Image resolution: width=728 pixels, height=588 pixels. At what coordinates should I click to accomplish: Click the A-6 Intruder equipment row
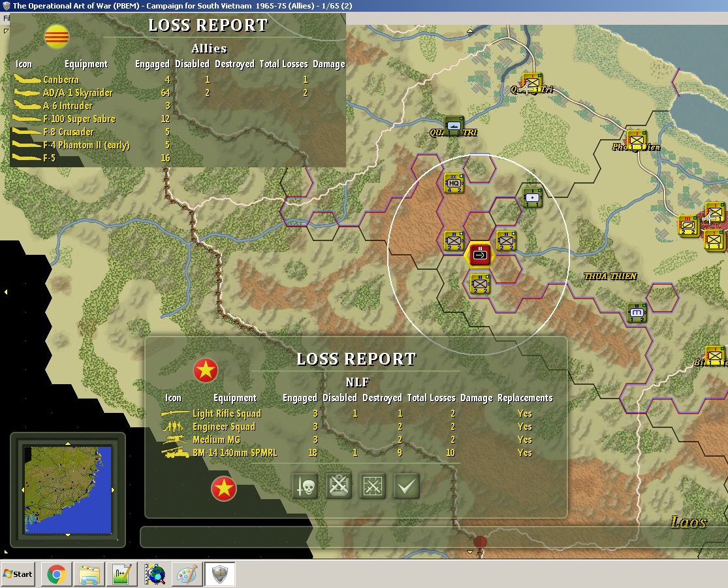coord(178,105)
